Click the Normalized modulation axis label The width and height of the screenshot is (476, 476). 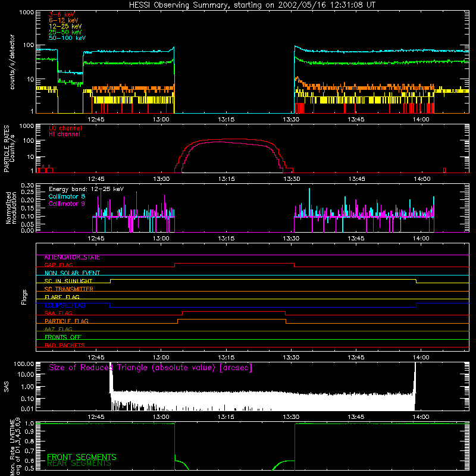pyautogui.click(x=11, y=208)
